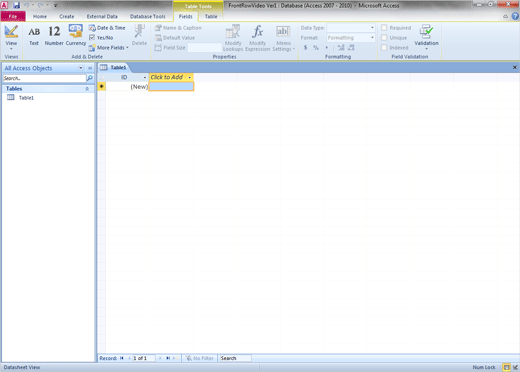This screenshot has height=372, width=520.
Task: Go to first record
Action: [x=122, y=358]
